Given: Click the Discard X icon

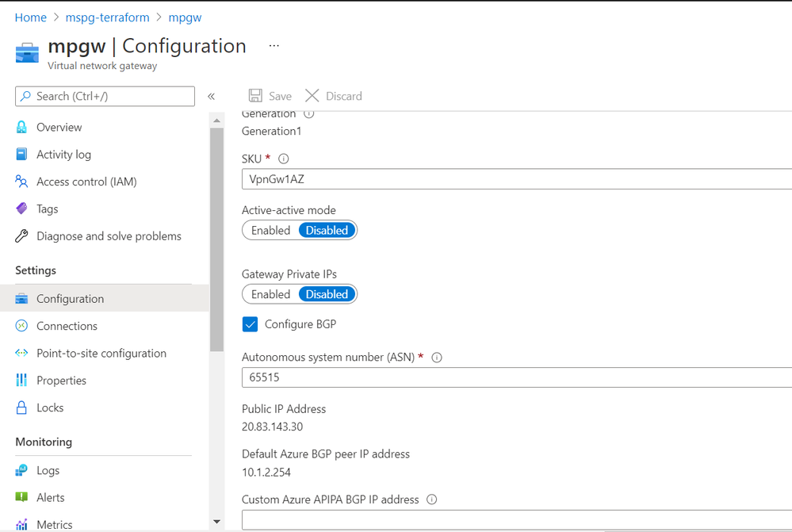Looking at the screenshot, I should tap(312, 96).
